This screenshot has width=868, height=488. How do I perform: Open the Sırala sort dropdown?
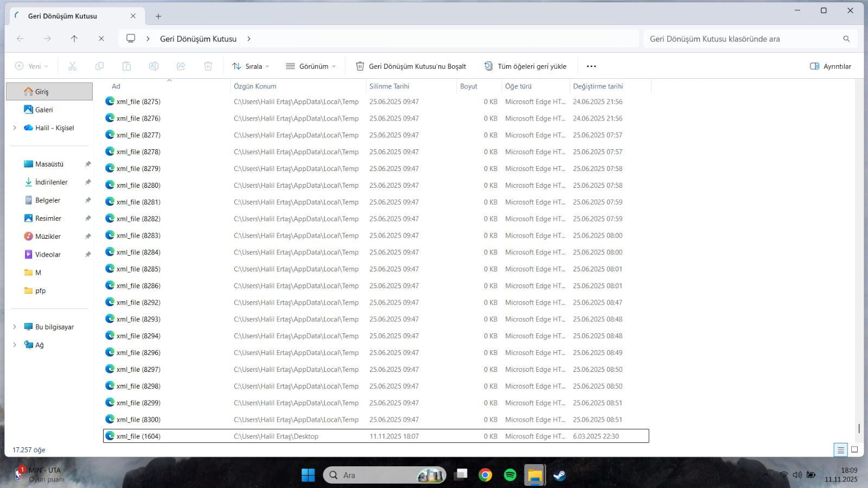251,66
